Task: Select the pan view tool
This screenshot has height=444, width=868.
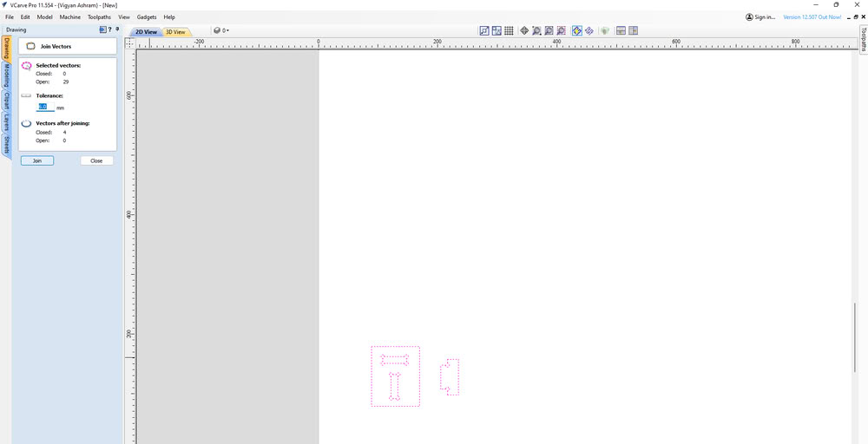Action: 524,31
